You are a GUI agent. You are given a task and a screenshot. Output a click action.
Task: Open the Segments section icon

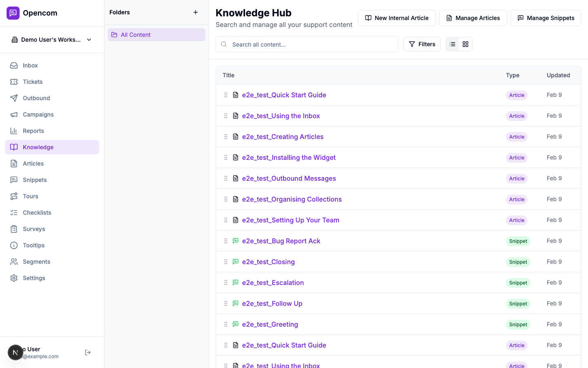[13, 262]
